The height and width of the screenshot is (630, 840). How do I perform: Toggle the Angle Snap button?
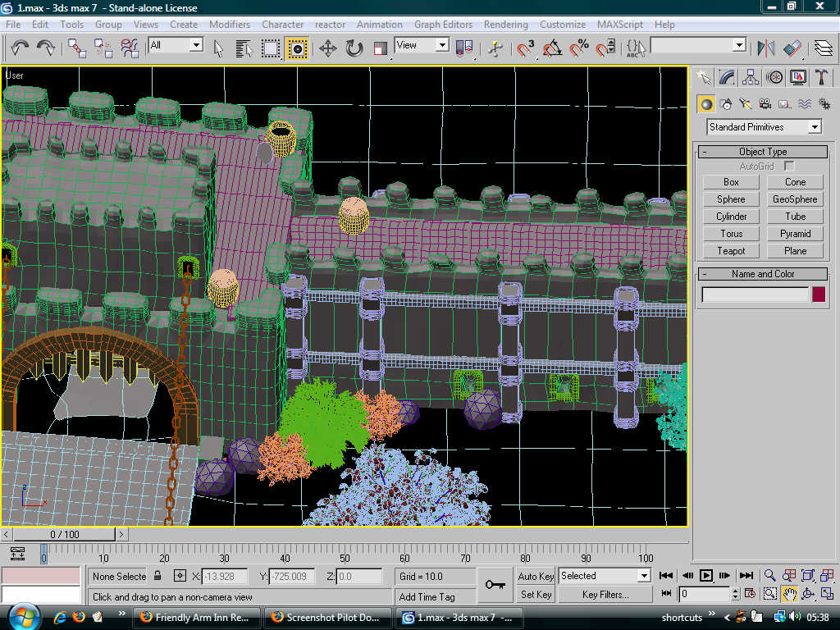(x=552, y=48)
